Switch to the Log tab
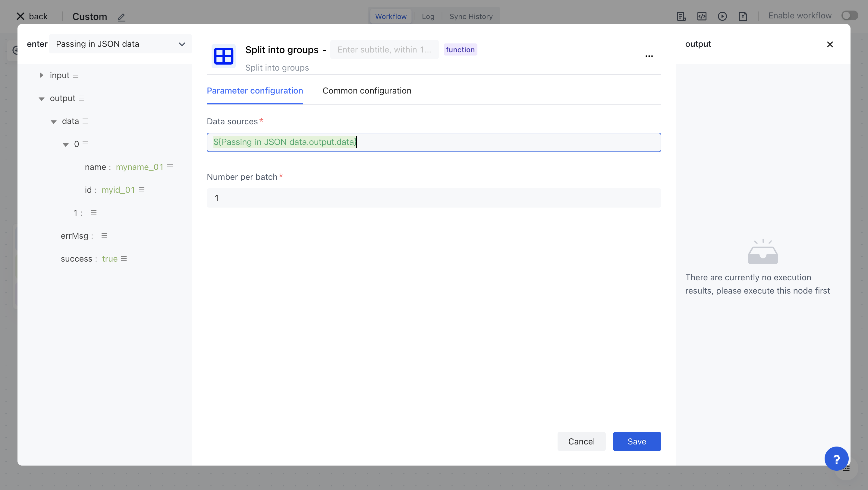This screenshot has width=868, height=490. click(428, 17)
